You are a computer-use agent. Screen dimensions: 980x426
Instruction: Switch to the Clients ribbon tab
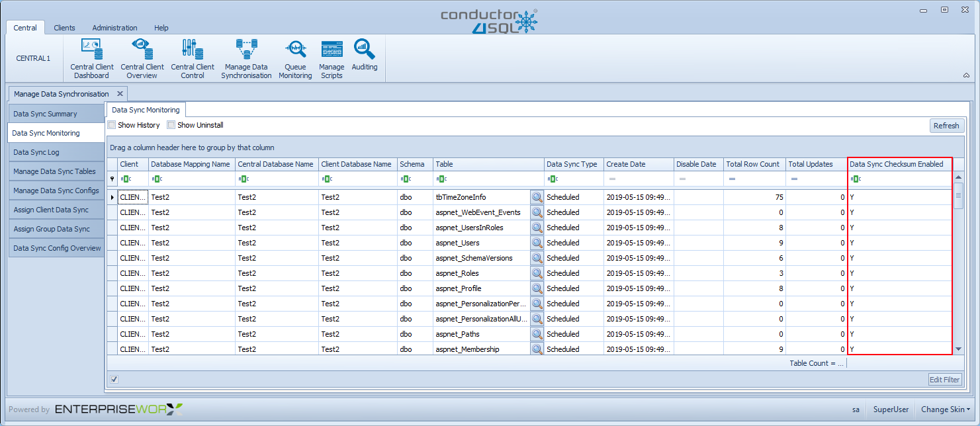point(64,28)
